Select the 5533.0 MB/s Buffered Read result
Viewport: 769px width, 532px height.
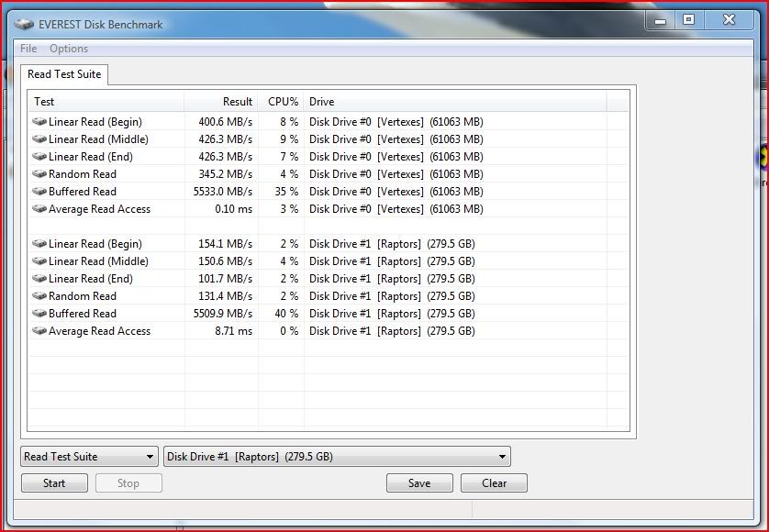[223, 191]
